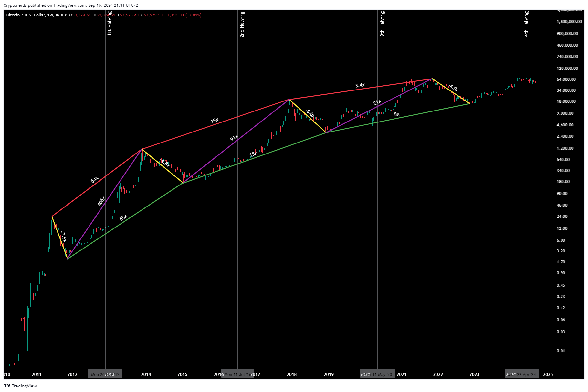The width and height of the screenshot is (588, 392).
Task: Click the 2015 year on time axis
Action: point(182,375)
